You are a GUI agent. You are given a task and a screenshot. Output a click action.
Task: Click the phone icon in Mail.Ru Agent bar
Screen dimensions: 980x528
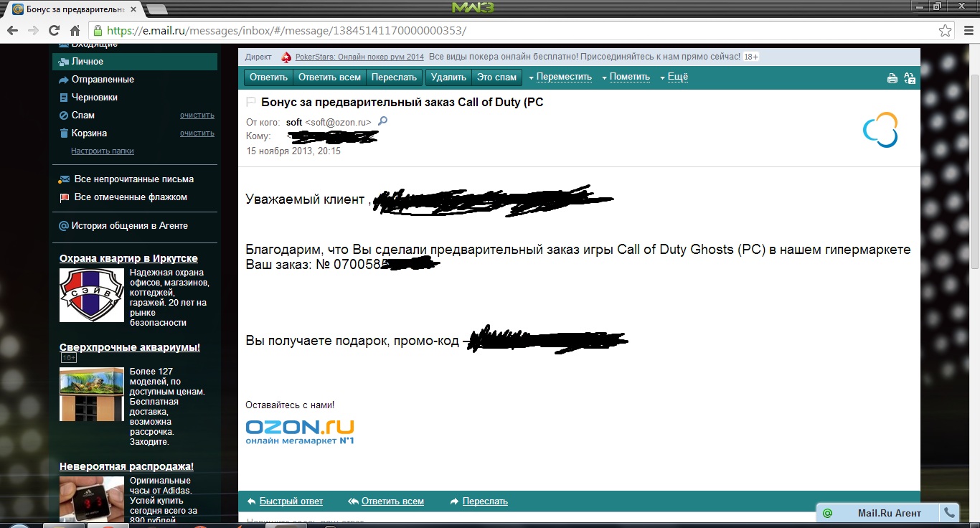tap(949, 513)
